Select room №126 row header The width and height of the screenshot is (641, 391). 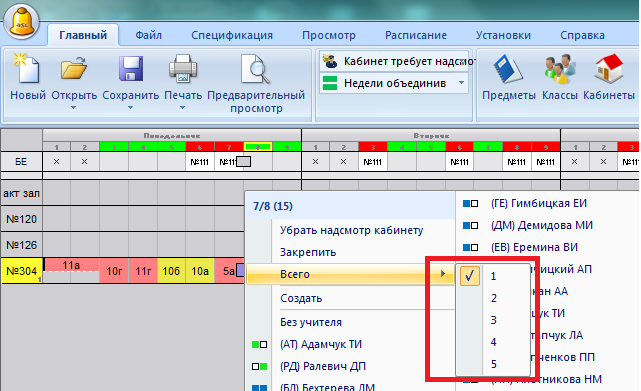21,245
